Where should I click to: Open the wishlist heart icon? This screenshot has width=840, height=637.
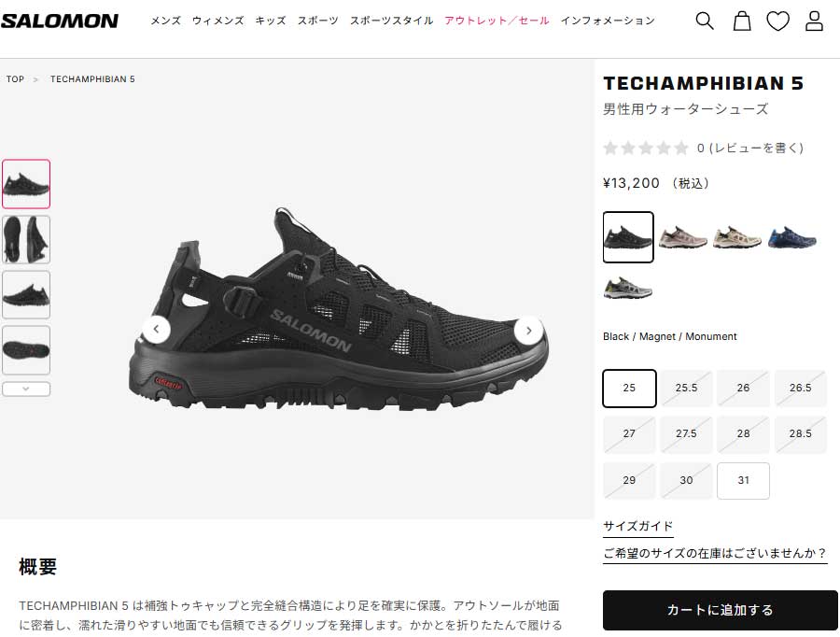[777, 21]
